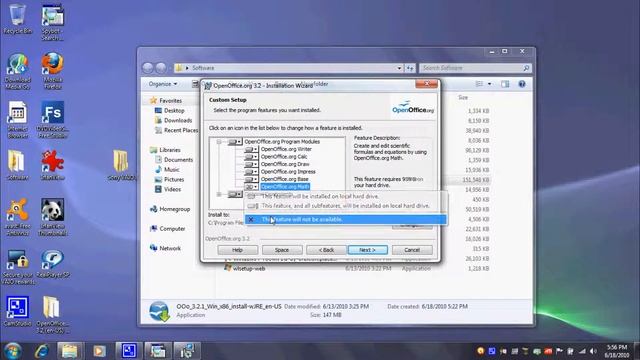Open the padlock Secure your shortcut
The height and width of the screenshot is (360, 640).
click(x=17, y=267)
